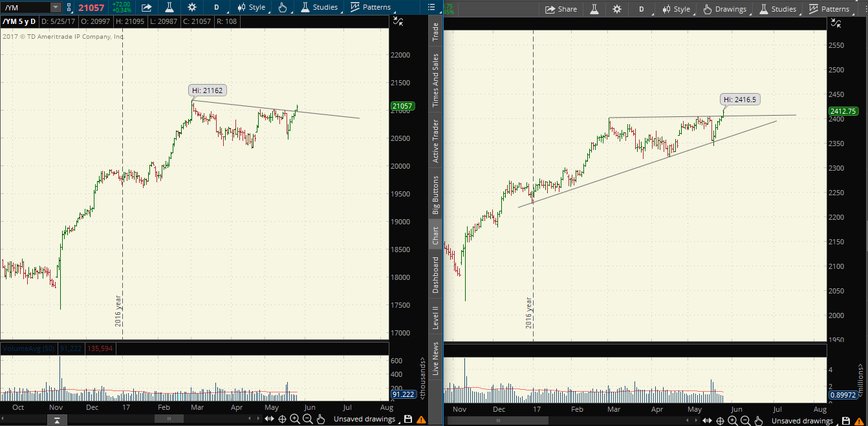Open the /YM symbol dropdown arrow
The width and height of the screenshot is (868, 426).
pyautogui.click(x=56, y=8)
